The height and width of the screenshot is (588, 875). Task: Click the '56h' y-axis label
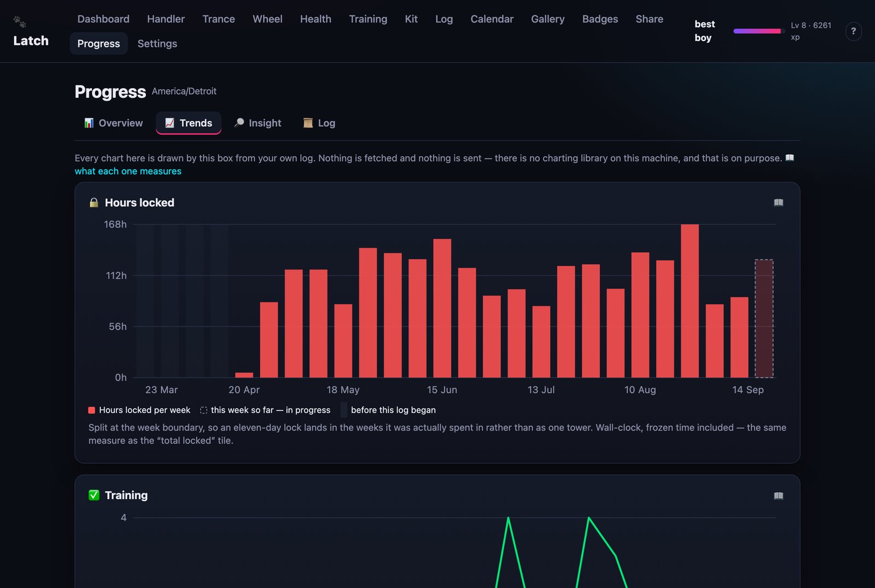point(118,327)
